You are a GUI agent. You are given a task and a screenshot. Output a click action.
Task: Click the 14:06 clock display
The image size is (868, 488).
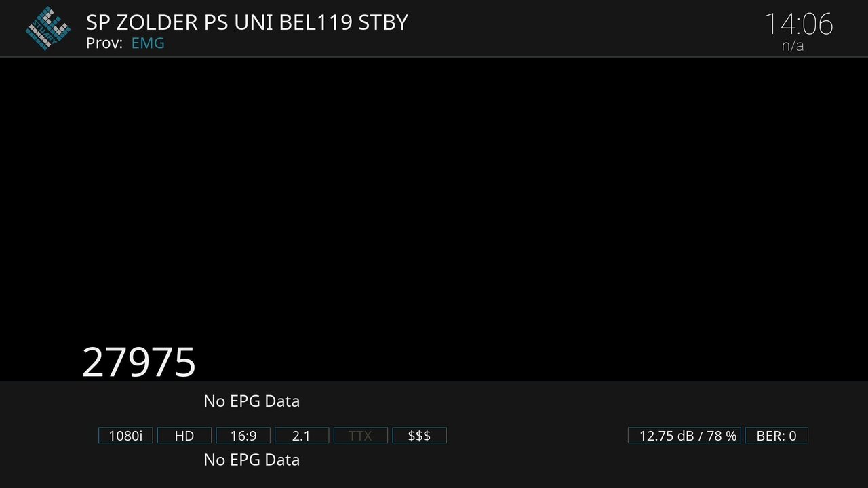click(x=798, y=24)
